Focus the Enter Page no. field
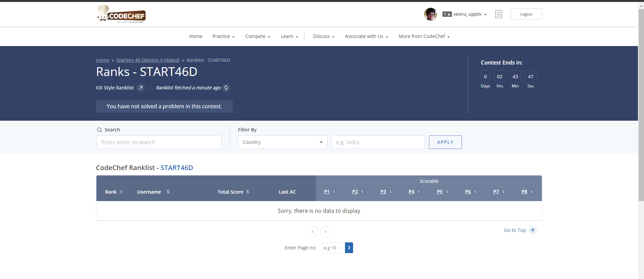644x279 pixels. [333, 248]
